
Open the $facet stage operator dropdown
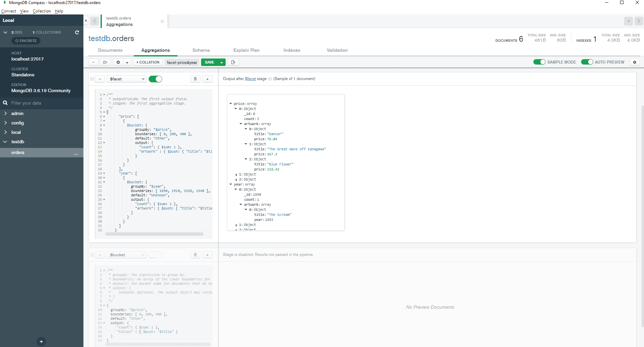(127, 79)
